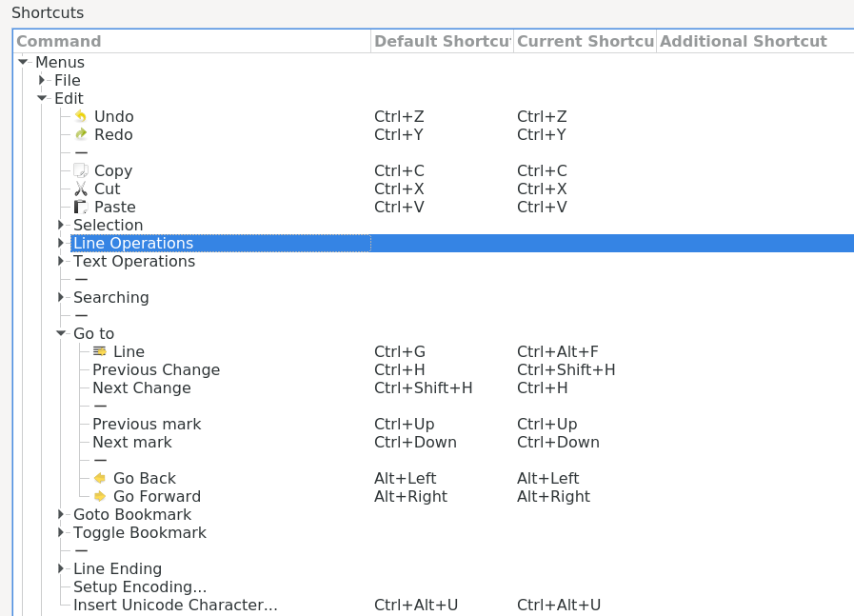Expand the Selection branch
This screenshot has width=854, height=616.
60,225
